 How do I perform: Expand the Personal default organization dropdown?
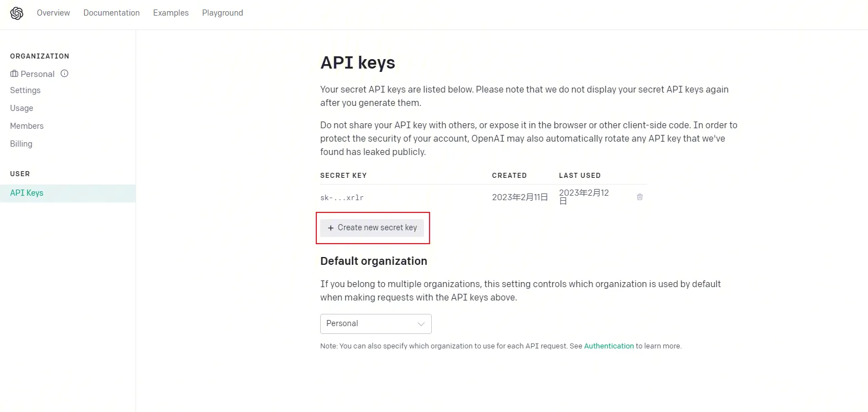[375, 323]
